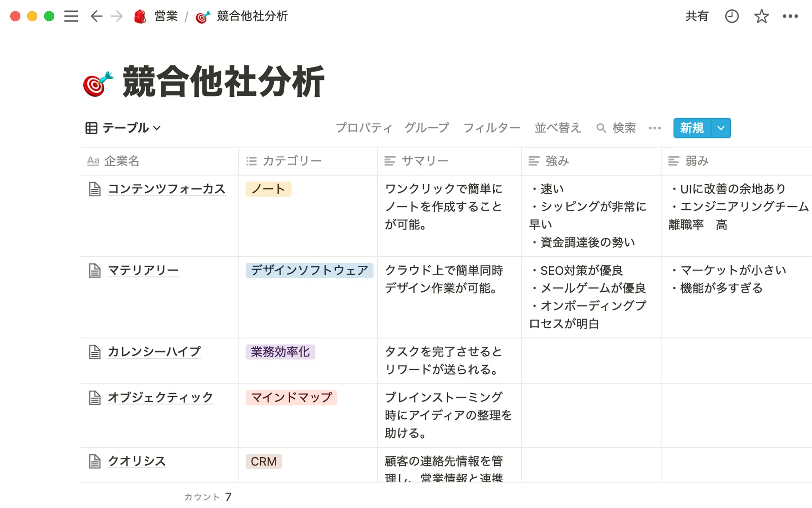Open the プロパティ menu

tap(363, 128)
